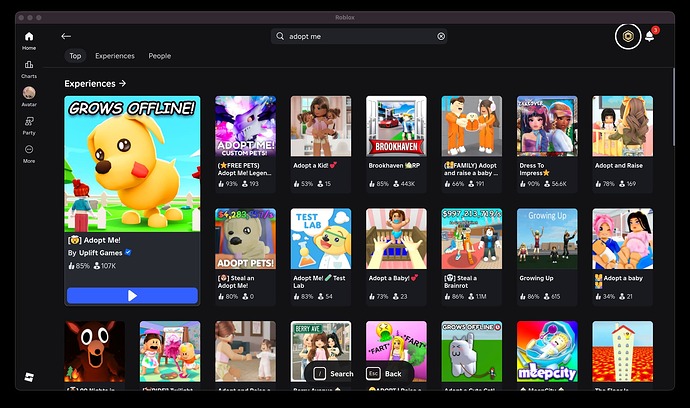This screenshot has height=408, width=690.
Task: Open the Party sidebar icon
Action: pyautogui.click(x=29, y=121)
